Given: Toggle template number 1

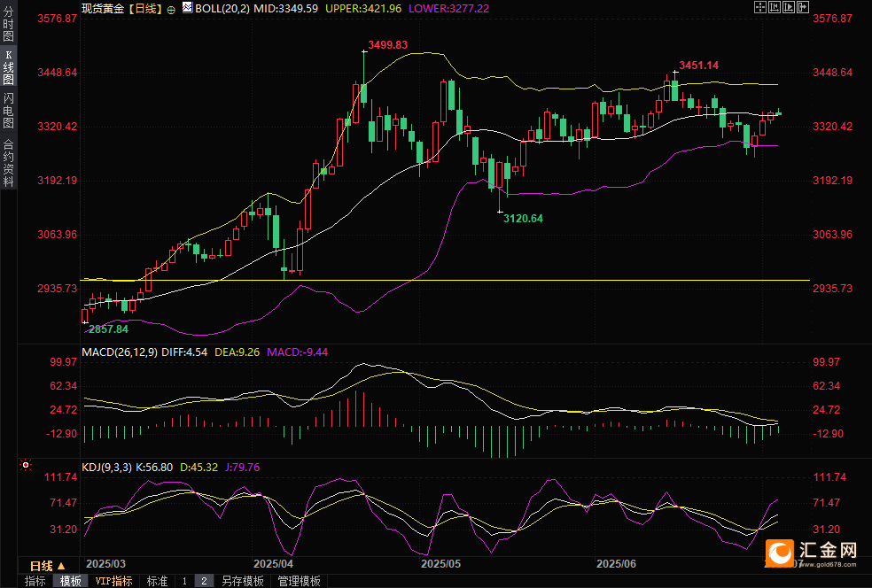Looking at the screenshot, I should pyautogui.click(x=184, y=581).
